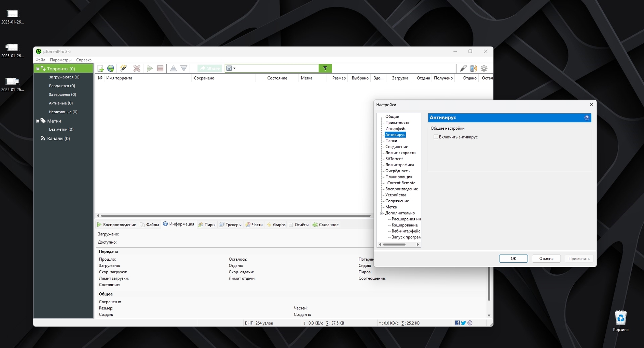Viewport: 644px width, 348px height.
Task: Switch to the Информация tab
Action: (178, 224)
